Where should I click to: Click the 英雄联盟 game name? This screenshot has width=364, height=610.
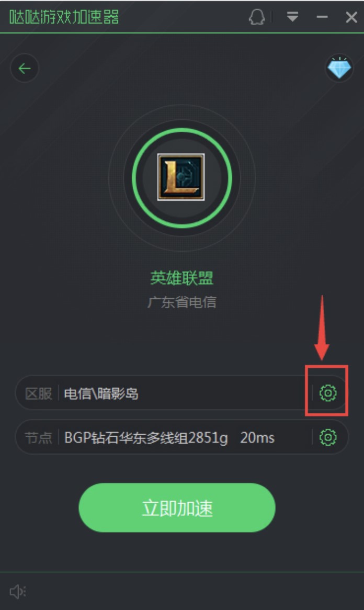click(x=181, y=278)
